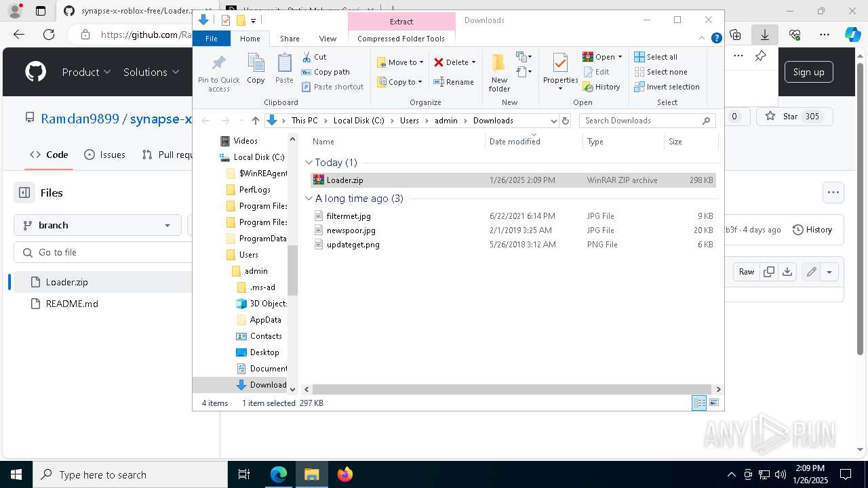Copy raw file on GitHub
Image resolution: width=868 pixels, height=488 pixels.
[x=769, y=272]
